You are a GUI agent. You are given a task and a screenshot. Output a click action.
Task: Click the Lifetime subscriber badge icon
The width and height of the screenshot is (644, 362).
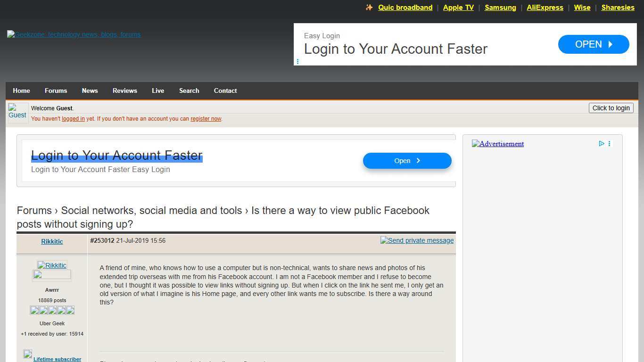pyautogui.click(x=27, y=354)
